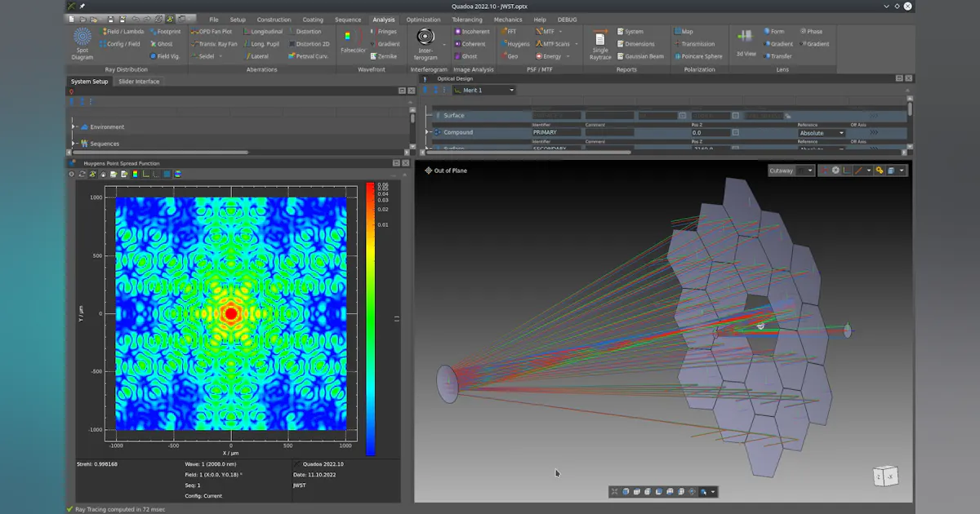The image size is (980, 514).
Task: Edit the Pos Z value 0.0
Action: coord(710,132)
